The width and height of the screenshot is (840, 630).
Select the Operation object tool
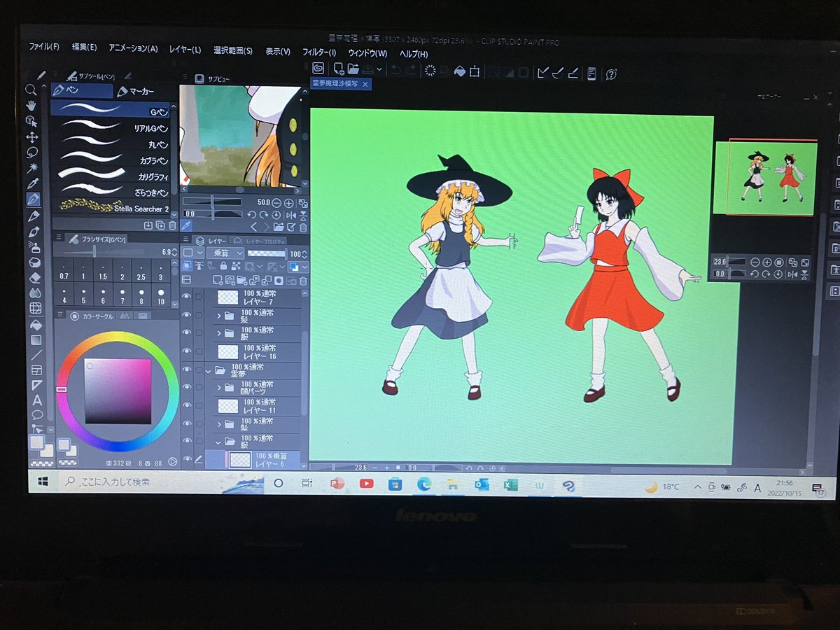pyautogui.click(x=31, y=120)
